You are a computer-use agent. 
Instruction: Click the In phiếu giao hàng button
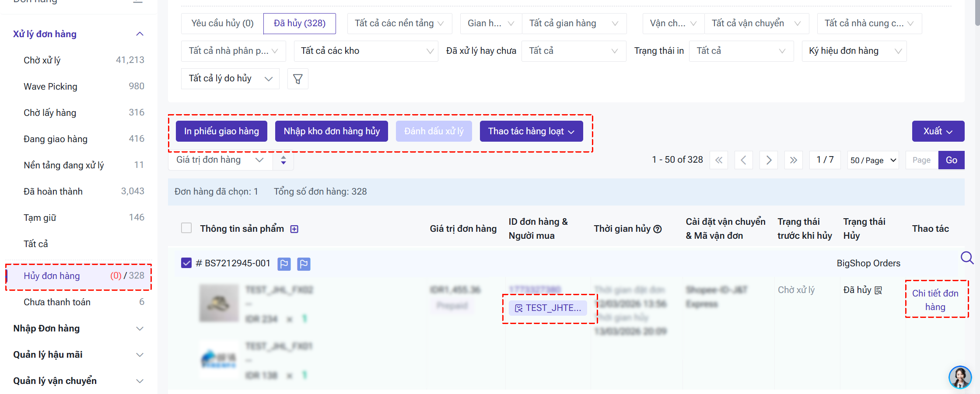[221, 131]
